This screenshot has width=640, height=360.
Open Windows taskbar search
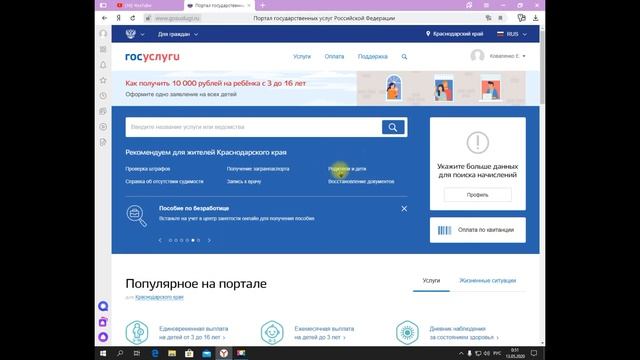pyautogui.click(x=120, y=353)
